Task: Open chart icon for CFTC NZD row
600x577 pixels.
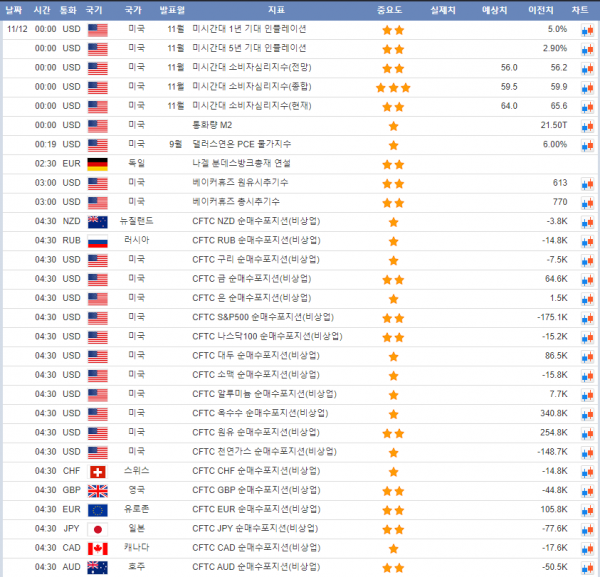Action: pos(587,222)
